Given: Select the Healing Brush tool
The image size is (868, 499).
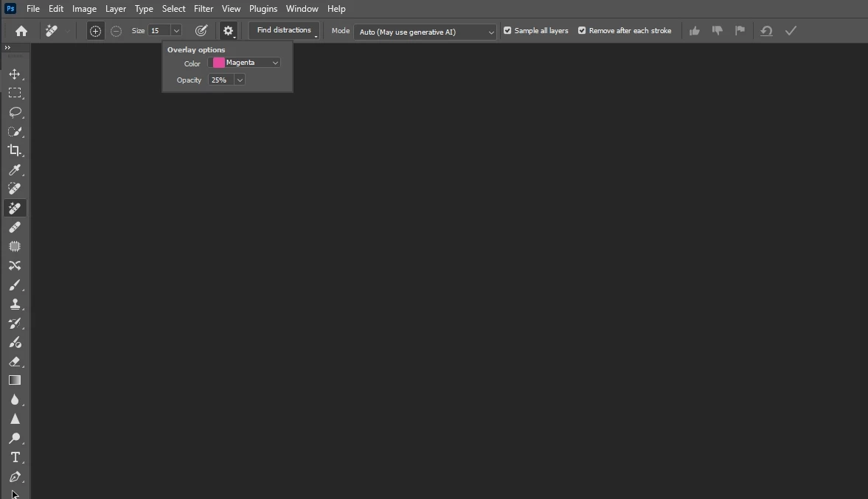Looking at the screenshot, I should pos(15,227).
